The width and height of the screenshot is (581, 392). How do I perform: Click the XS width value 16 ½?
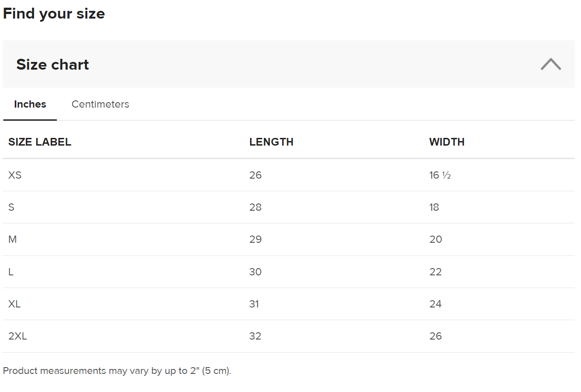pyautogui.click(x=440, y=175)
